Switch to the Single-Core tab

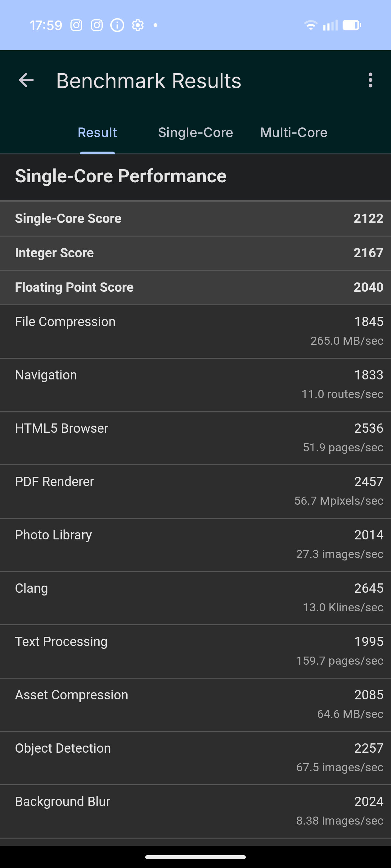coord(195,132)
